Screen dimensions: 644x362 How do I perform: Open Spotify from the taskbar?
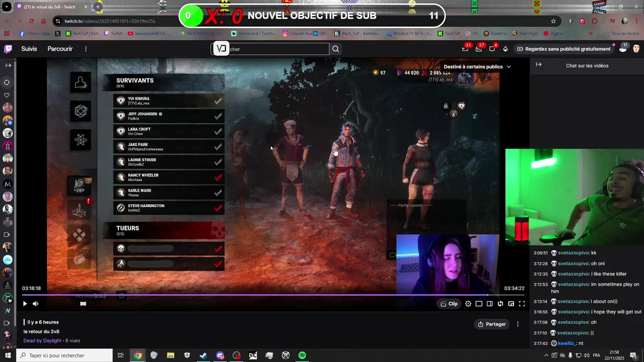tap(302, 355)
